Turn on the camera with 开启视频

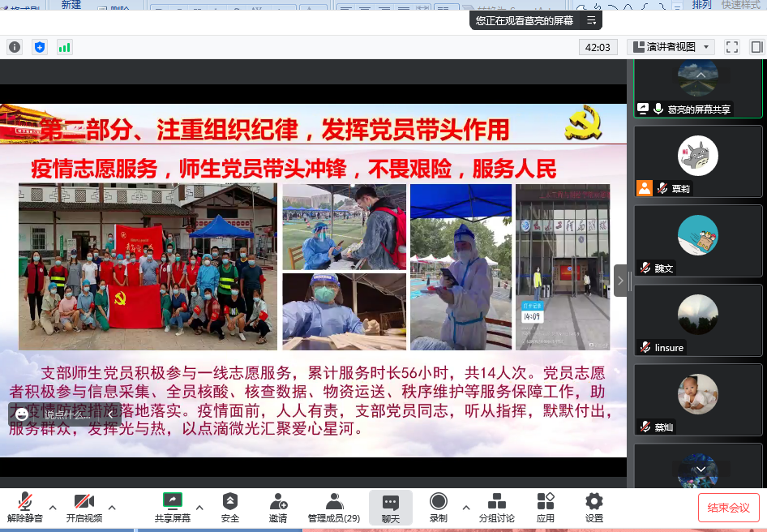84,508
